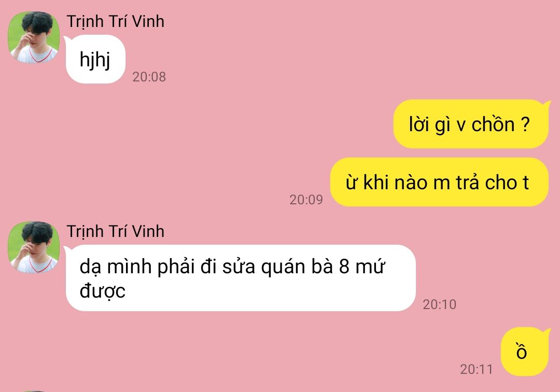Tap the yellow 'lời gì v chồn ?' bubble
This screenshot has height=392, width=560.
471,124
